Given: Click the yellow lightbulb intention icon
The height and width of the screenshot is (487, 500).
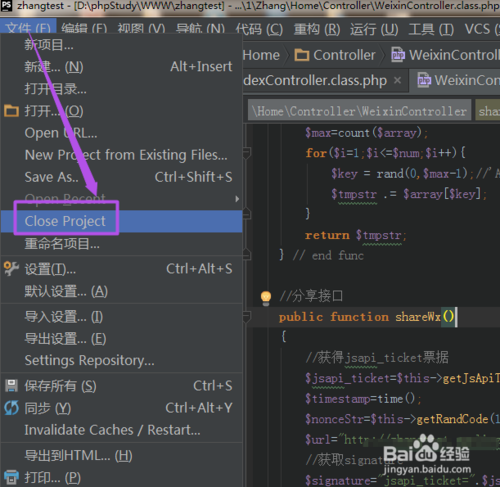Looking at the screenshot, I should (x=266, y=297).
